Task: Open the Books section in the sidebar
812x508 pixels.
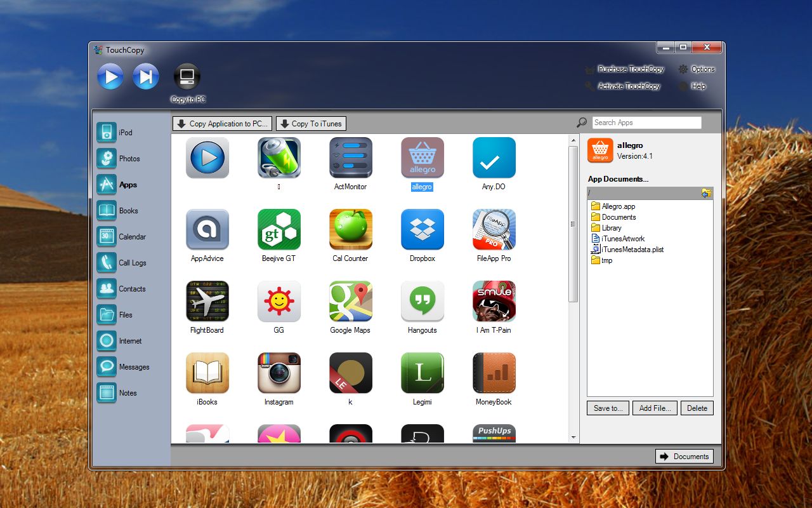Action: tap(118, 210)
